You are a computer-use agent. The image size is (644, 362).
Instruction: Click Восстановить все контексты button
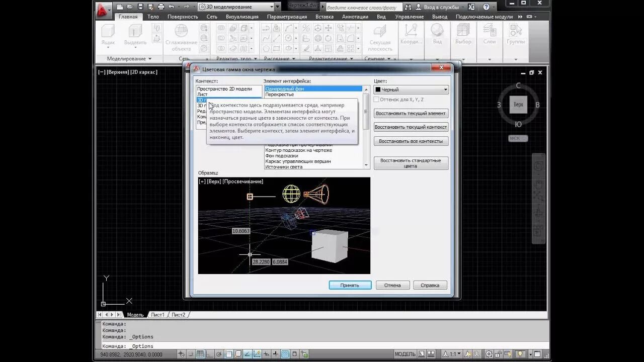click(x=411, y=141)
